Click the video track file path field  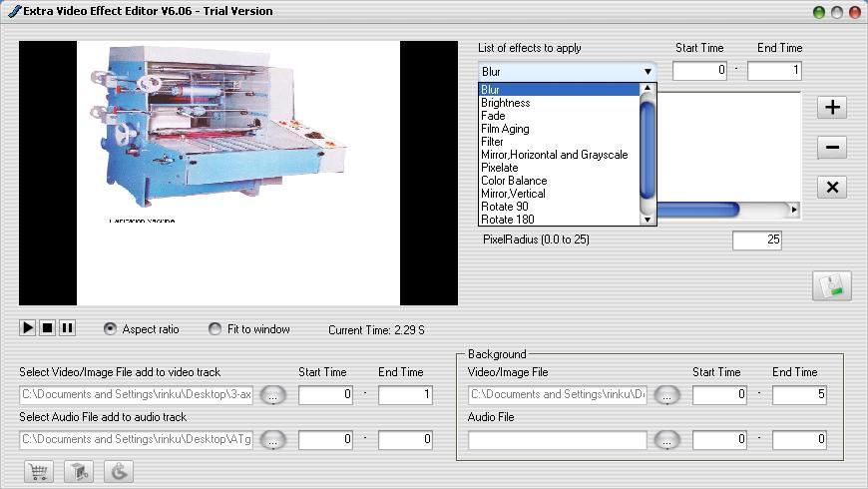pos(136,395)
